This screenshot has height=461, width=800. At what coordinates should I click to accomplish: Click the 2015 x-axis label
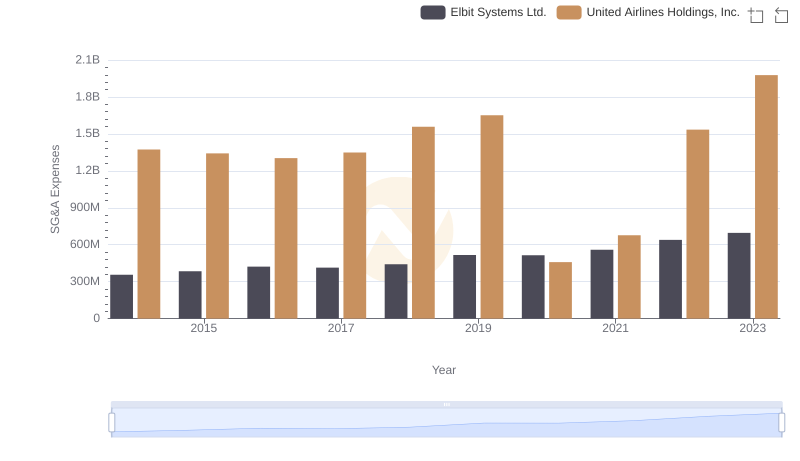[204, 328]
